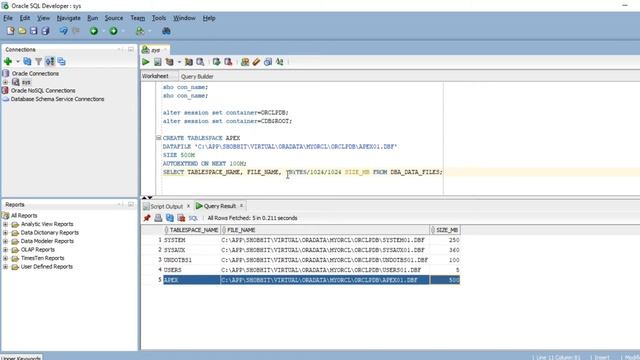
Task: Click the Save All toolbar icon
Action: tap(45, 31)
